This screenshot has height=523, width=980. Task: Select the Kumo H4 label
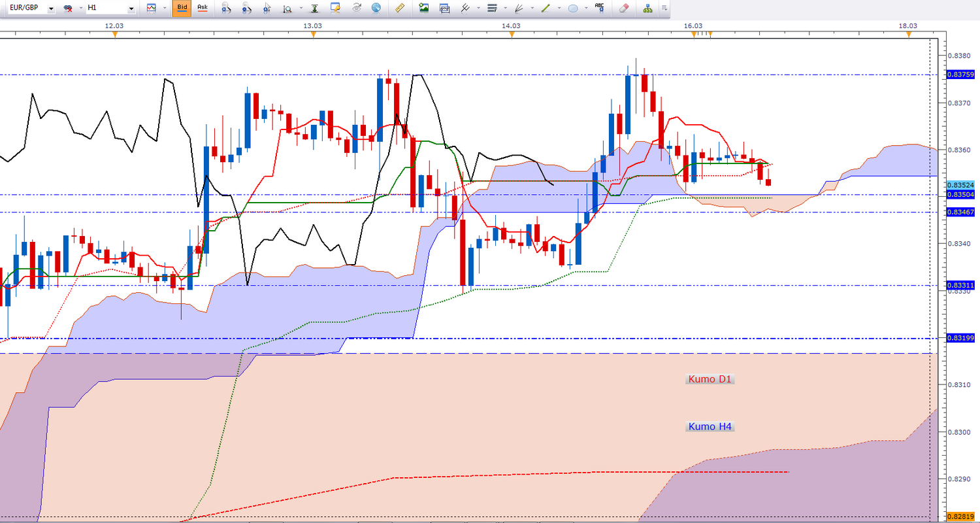click(x=710, y=426)
